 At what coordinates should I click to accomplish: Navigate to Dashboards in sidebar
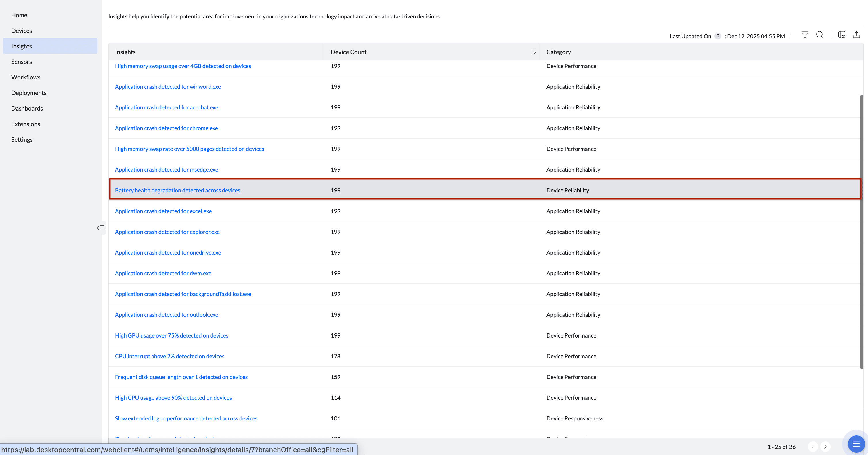coord(27,108)
